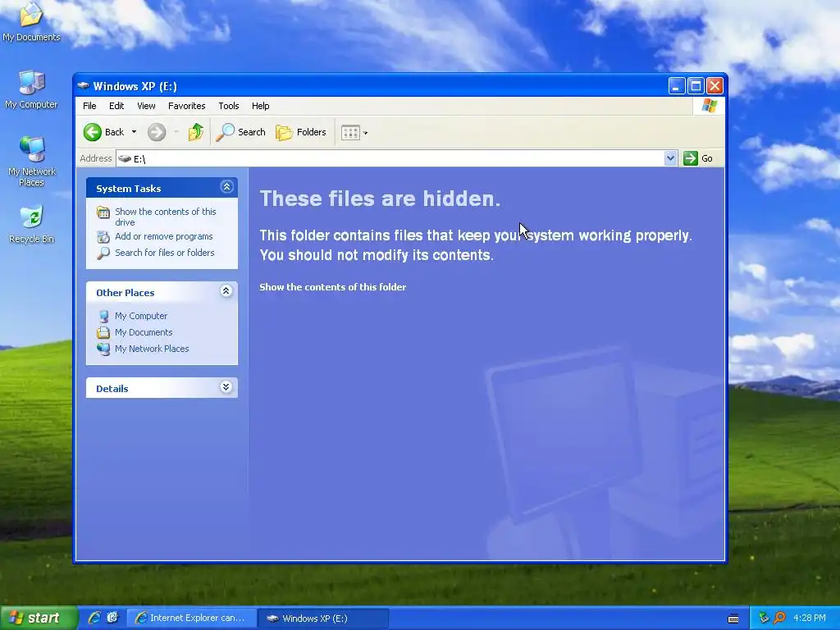Open the View menu
The width and height of the screenshot is (840, 630).
click(x=146, y=106)
